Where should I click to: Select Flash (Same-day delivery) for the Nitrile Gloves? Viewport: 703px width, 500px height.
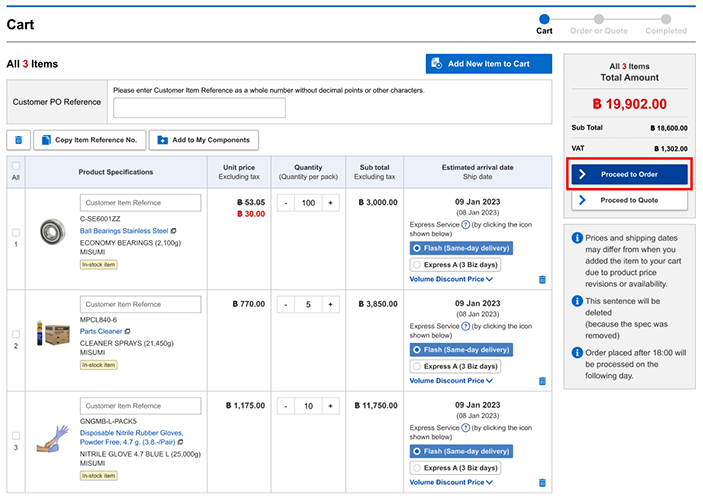[x=417, y=450]
